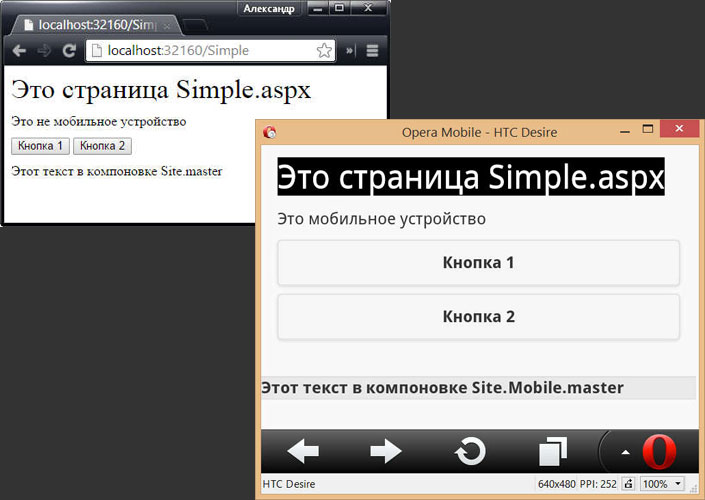Viewport: 705px width, 500px height.
Task: Toggle the screen rotation lock icon in status bar
Action: click(628, 484)
